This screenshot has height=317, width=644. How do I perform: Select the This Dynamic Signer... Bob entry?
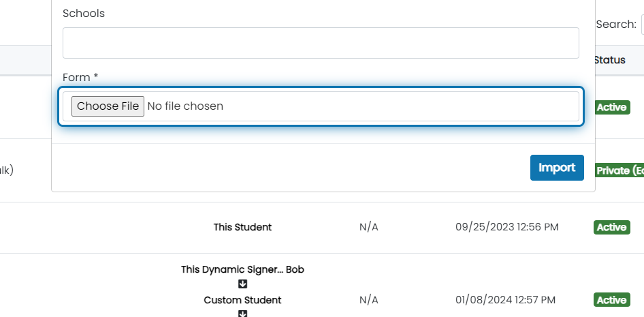click(x=243, y=270)
